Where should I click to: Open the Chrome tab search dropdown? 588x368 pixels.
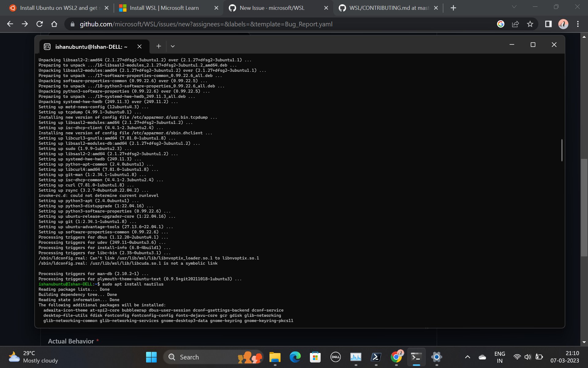click(x=514, y=7)
